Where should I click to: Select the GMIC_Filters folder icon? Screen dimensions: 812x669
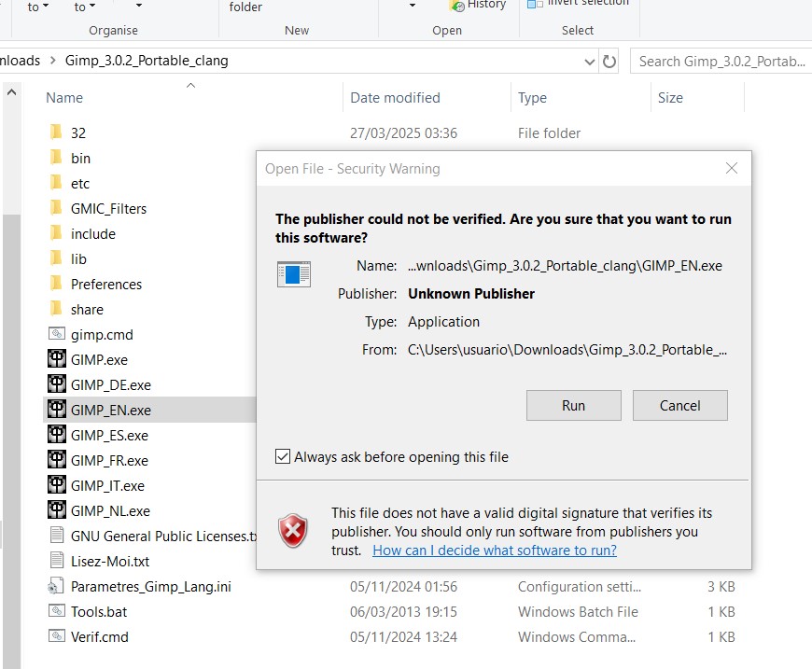pyautogui.click(x=56, y=208)
